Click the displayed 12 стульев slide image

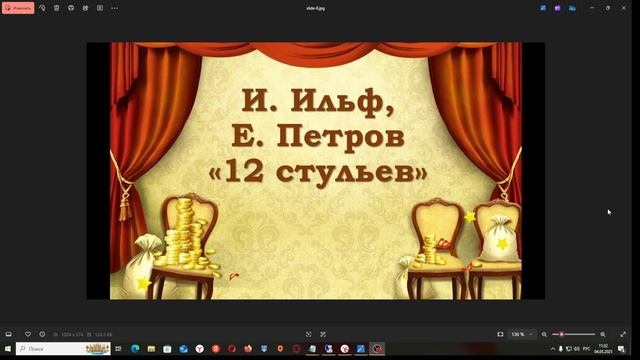click(x=316, y=171)
